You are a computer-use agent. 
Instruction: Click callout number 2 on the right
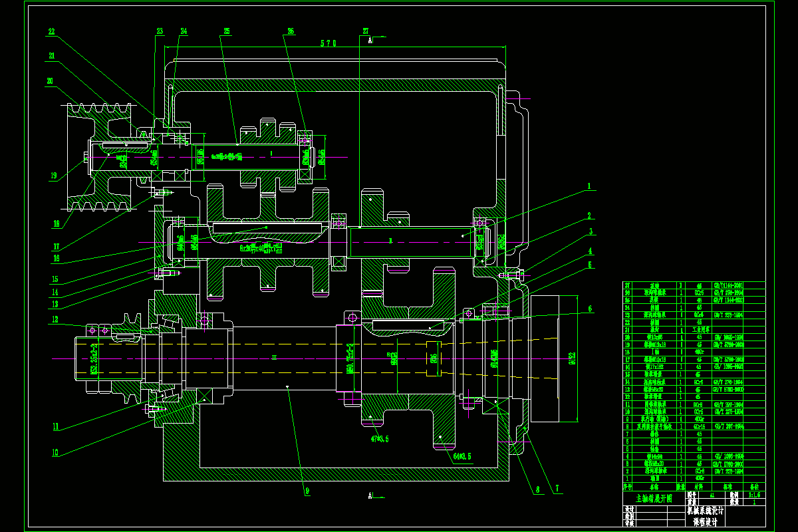(589, 215)
